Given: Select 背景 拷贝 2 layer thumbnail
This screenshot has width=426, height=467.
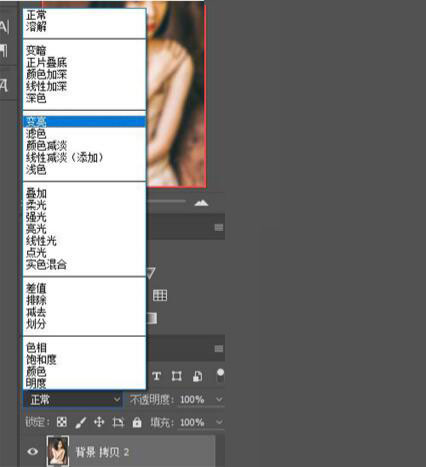Looking at the screenshot, I should [58, 451].
